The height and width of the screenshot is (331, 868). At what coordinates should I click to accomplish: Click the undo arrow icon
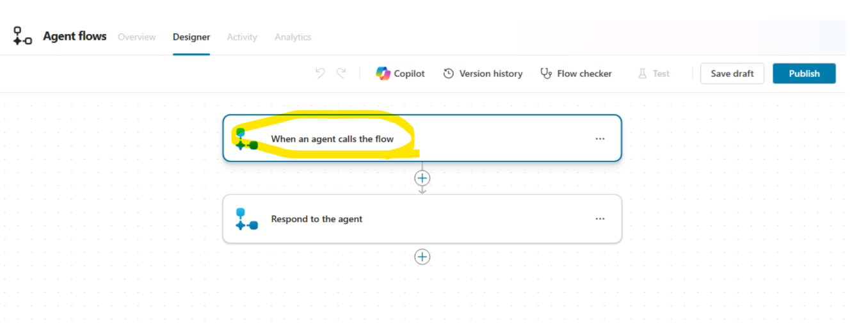[320, 74]
